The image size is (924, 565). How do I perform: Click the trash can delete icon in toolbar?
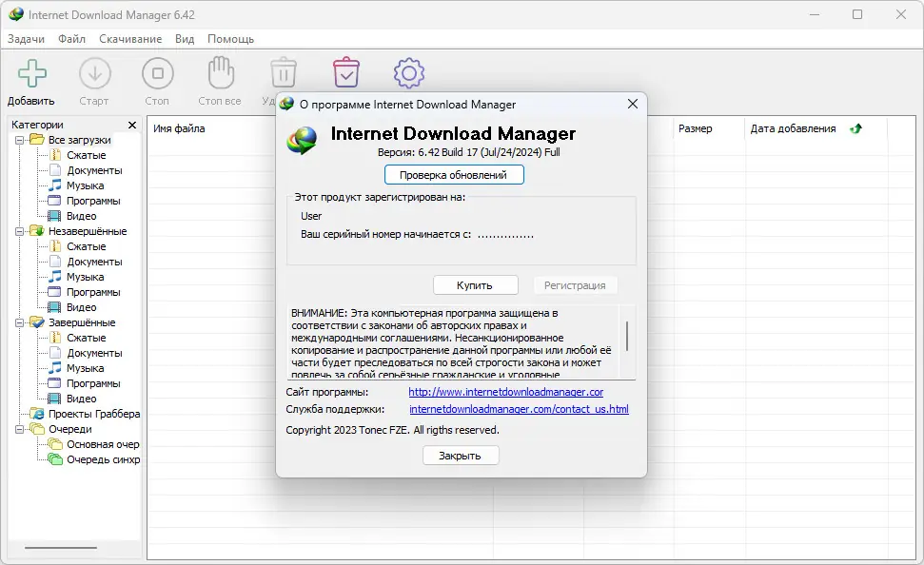(x=284, y=73)
